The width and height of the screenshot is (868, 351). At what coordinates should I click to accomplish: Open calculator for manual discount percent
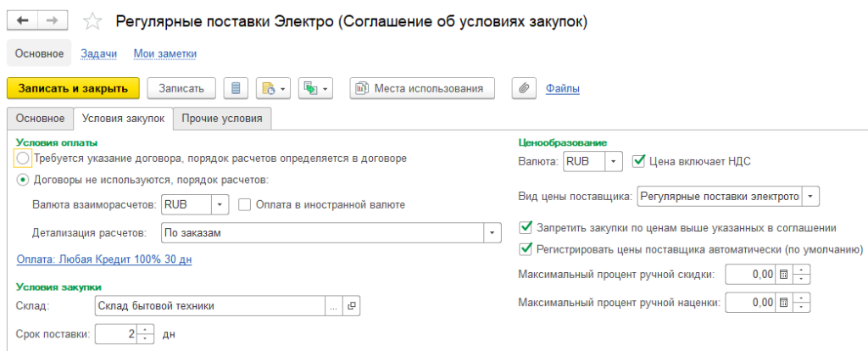coord(783,275)
